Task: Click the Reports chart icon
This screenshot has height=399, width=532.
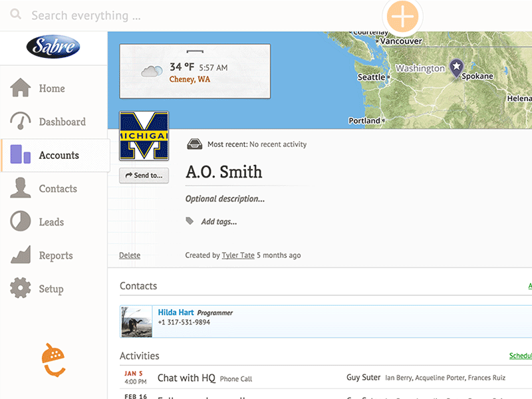Action: [x=21, y=255]
